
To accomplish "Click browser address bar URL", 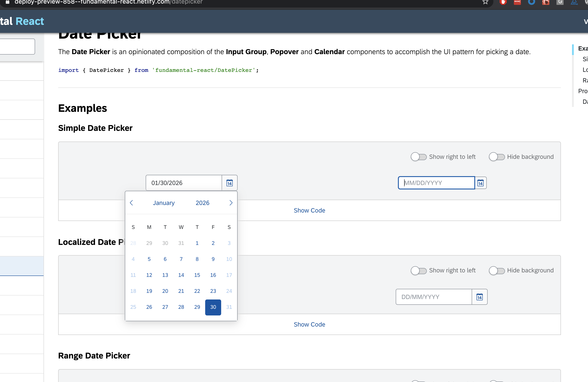I will point(108,2).
